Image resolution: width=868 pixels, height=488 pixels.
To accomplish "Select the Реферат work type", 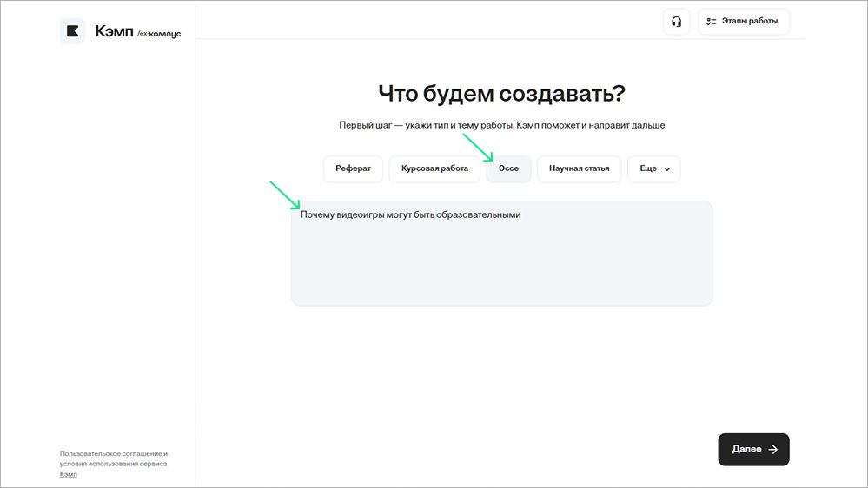I will coord(353,168).
